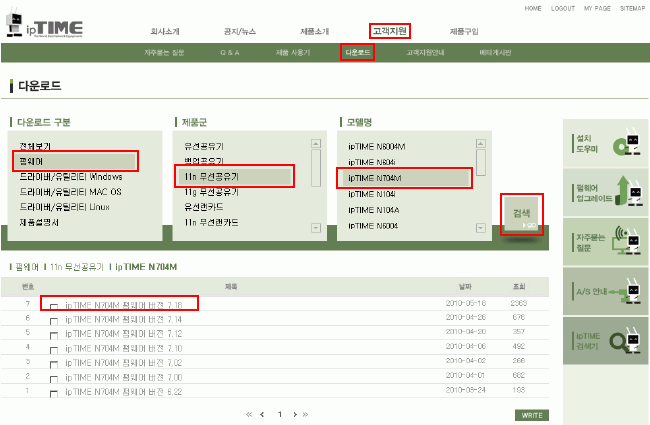Select ipTIME N604i model
The image size is (650, 425).
pos(372,162)
